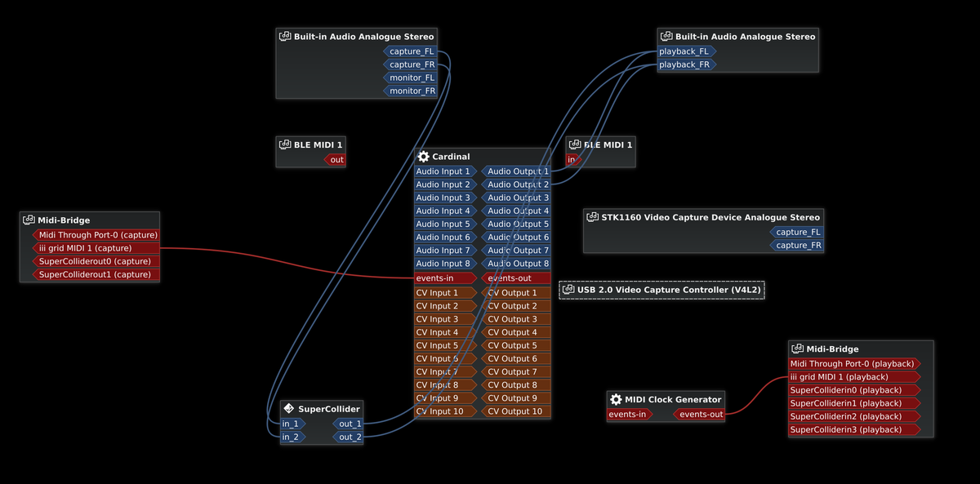Select iii grid MIDI 1 (playback) port
Image resolution: width=980 pixels, height=484 pixels.
[854, 377]
